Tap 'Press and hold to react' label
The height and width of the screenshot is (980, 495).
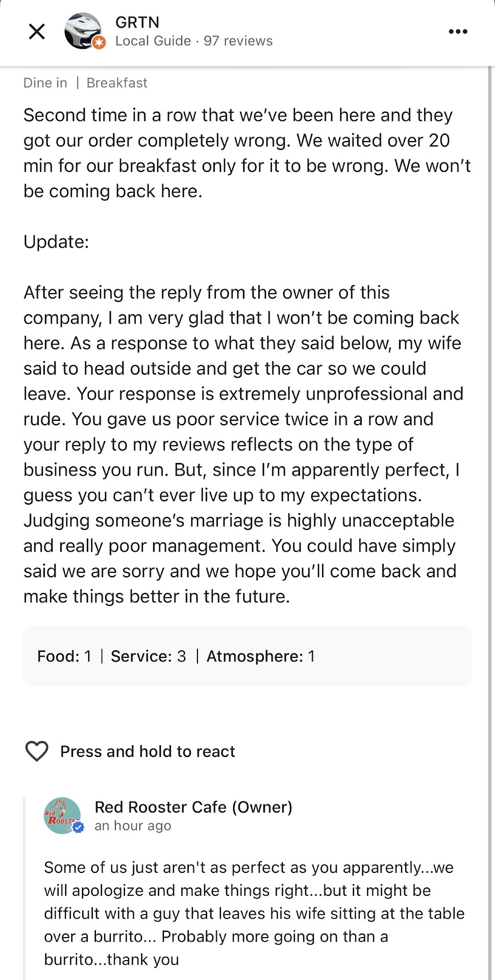[x=147, y=751]
